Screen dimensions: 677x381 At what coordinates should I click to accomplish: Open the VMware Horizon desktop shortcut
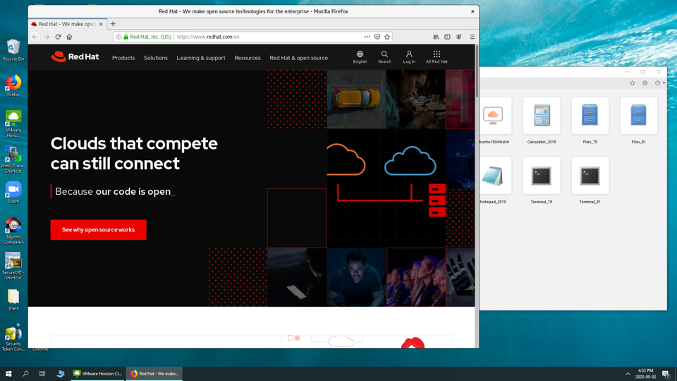[13, 124]
